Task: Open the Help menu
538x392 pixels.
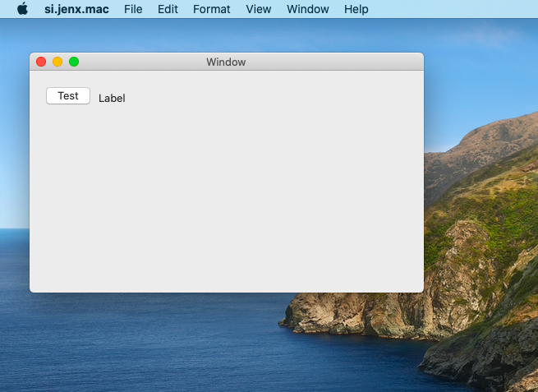Action: pyautogui.click(x=356, y=9)
